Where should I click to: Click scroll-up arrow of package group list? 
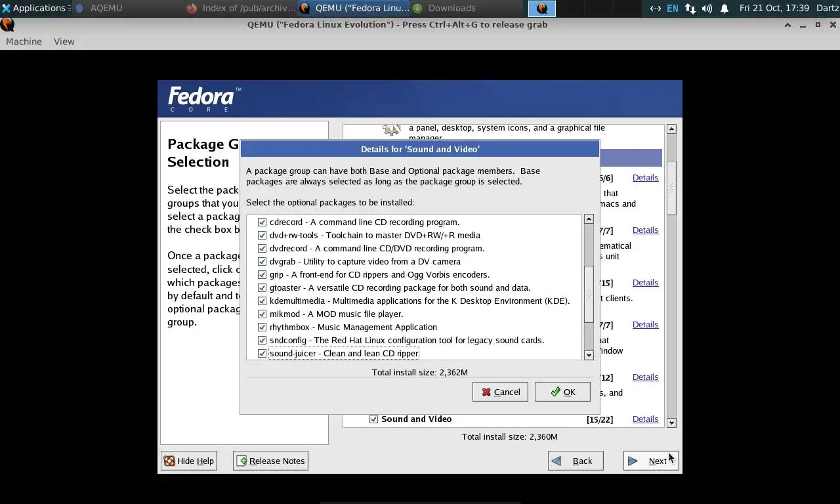(x=671, y=129)
